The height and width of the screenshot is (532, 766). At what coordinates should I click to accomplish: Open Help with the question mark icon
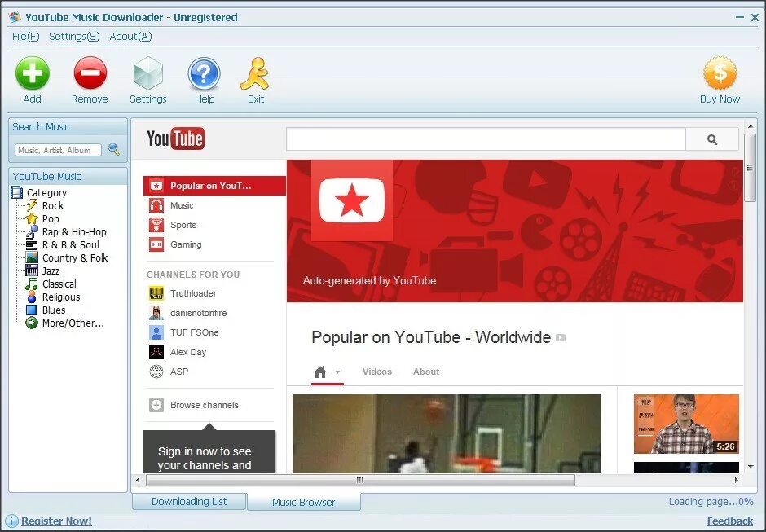[x=205, y=73]
